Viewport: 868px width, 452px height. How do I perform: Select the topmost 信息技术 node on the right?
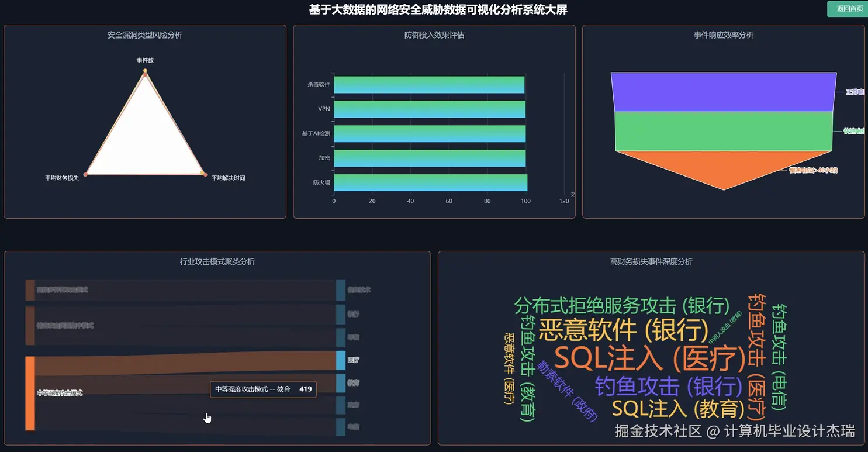point(340,289)
